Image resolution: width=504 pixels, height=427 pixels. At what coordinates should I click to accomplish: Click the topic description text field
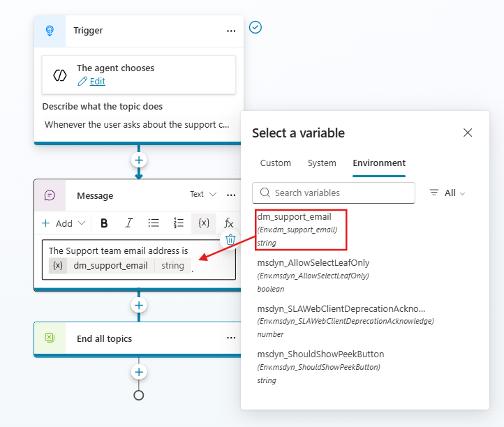(x=138, y=125)
